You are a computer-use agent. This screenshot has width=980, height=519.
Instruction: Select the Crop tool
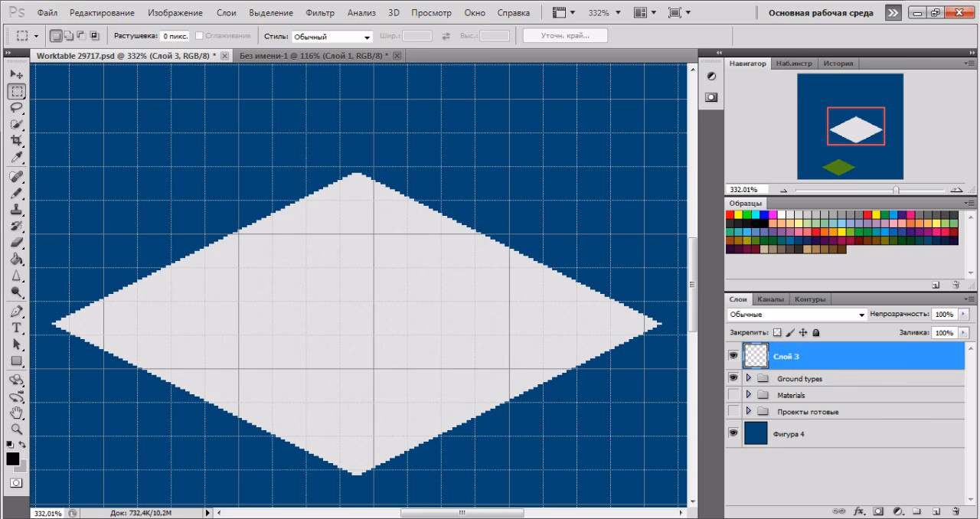coord(16,141)
